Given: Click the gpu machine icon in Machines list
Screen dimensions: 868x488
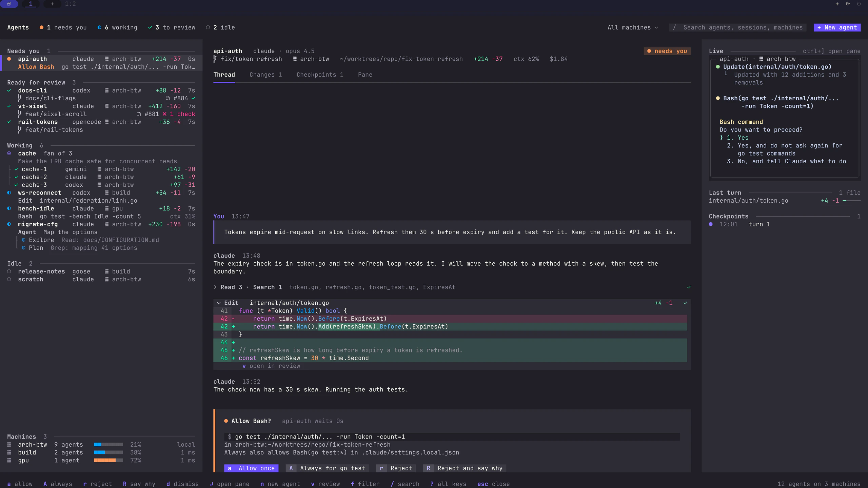Looking at the screenshot, I should (x=9, y=460).
